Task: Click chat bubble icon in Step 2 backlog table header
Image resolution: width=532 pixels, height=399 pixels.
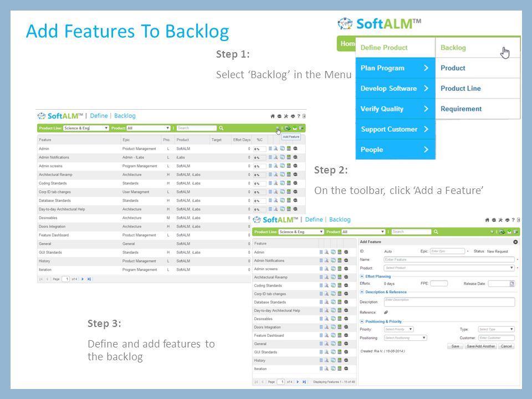Action: [x=279, y=116]
